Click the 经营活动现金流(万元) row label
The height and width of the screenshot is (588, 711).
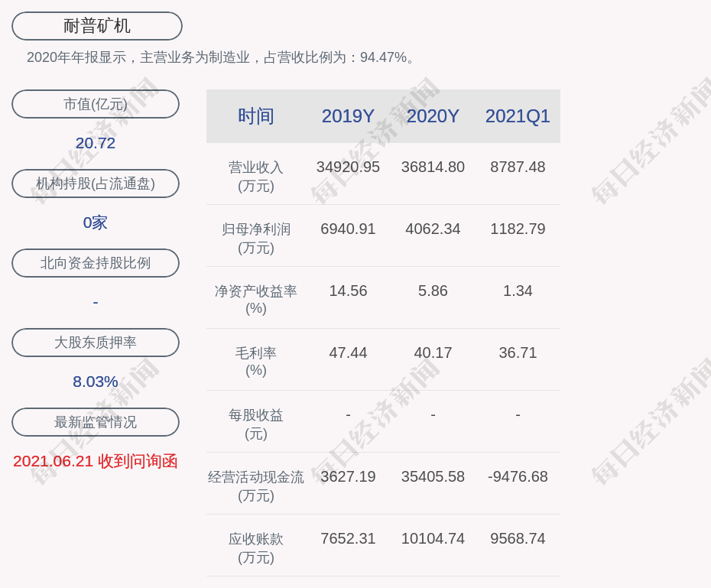[x=256, y=486]
